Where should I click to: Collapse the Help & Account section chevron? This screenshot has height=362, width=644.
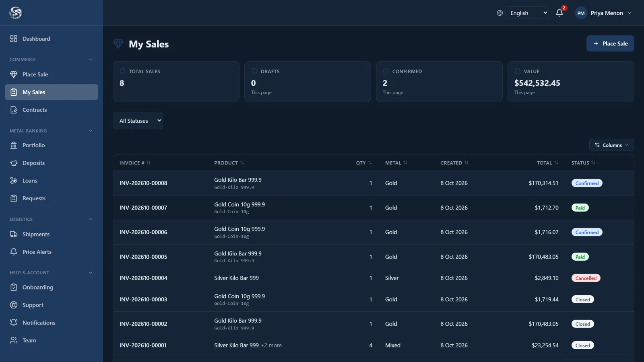point(91,273)
